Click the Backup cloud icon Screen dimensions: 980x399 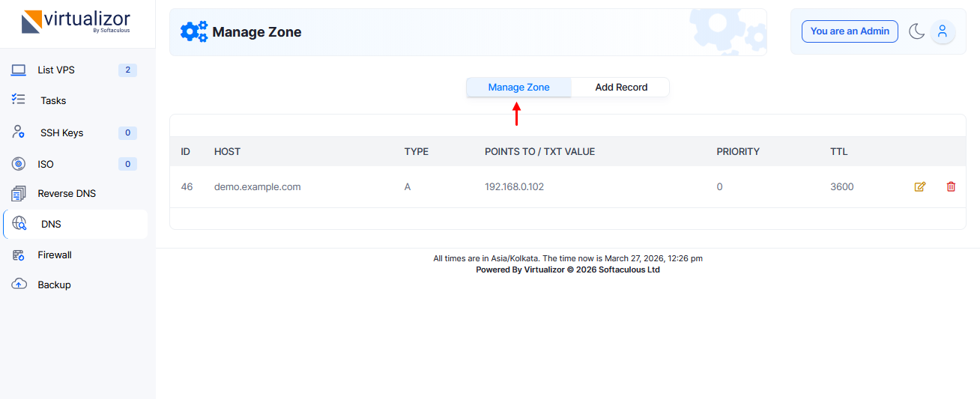coord(19,284)
